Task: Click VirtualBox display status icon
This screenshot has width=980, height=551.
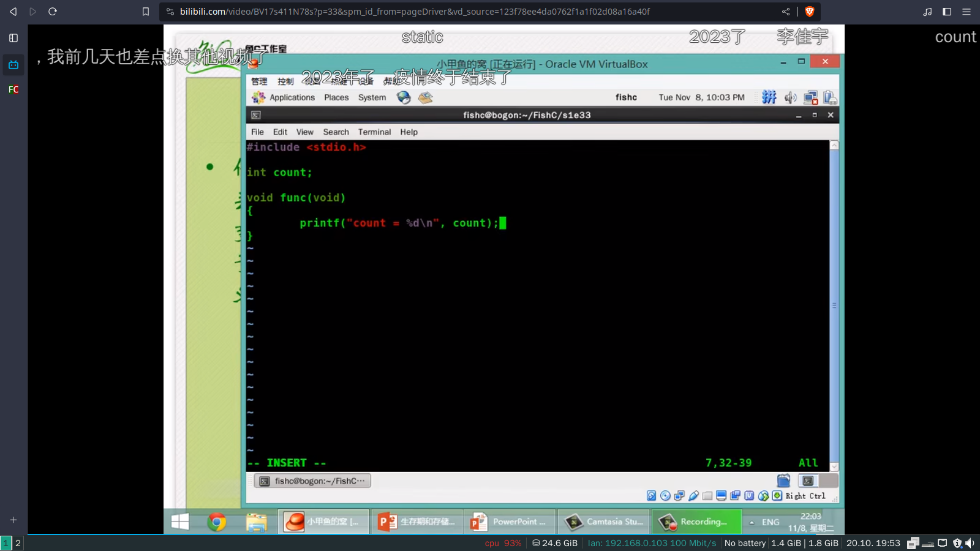Action: tap(722, 496)
